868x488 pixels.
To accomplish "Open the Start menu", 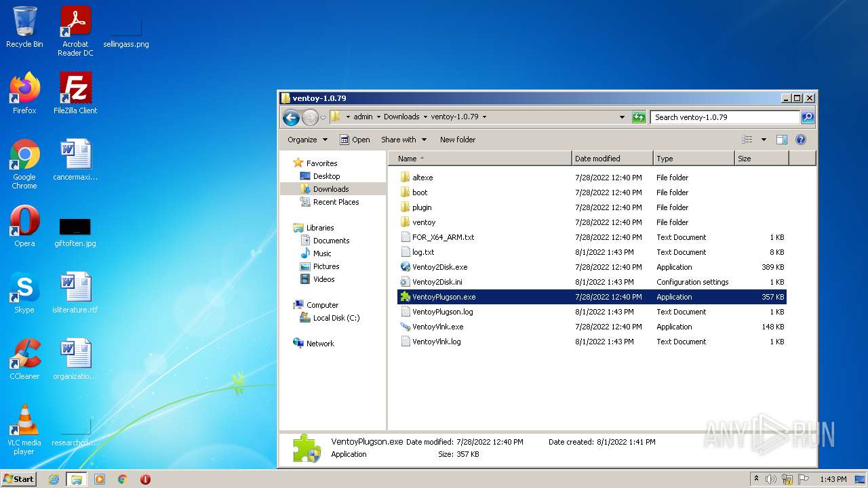I will coord(18,479).
